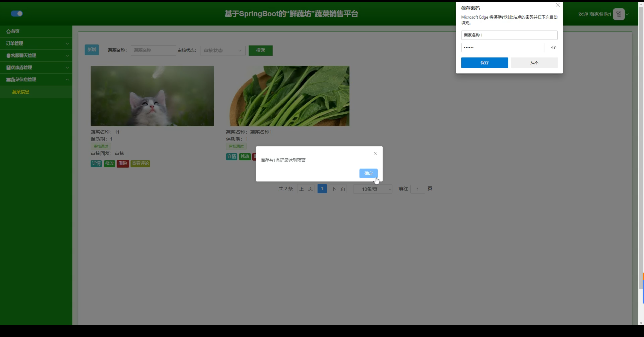Close the save password popup
Screen dimensions: 644x337
click(x=557, y=5)
